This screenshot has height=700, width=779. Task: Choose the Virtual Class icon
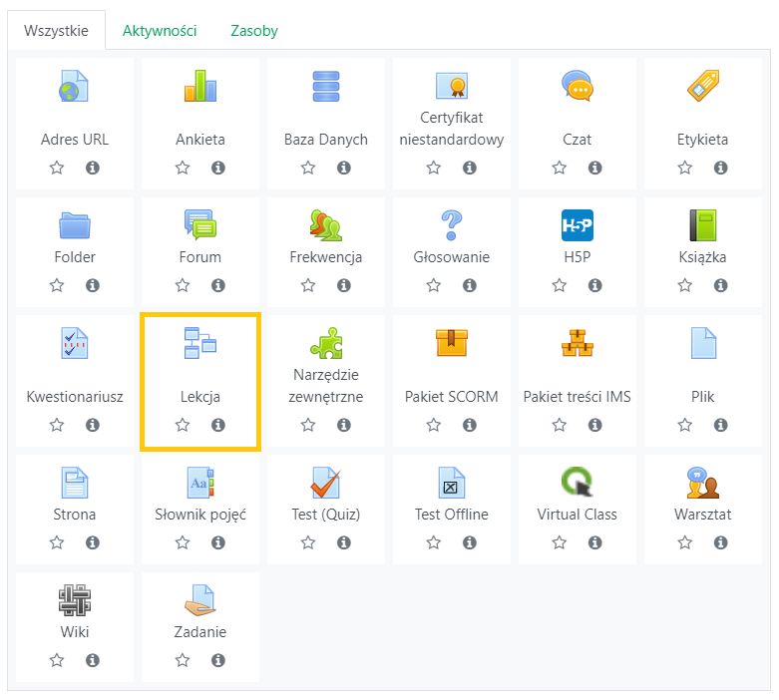(577, 482)
